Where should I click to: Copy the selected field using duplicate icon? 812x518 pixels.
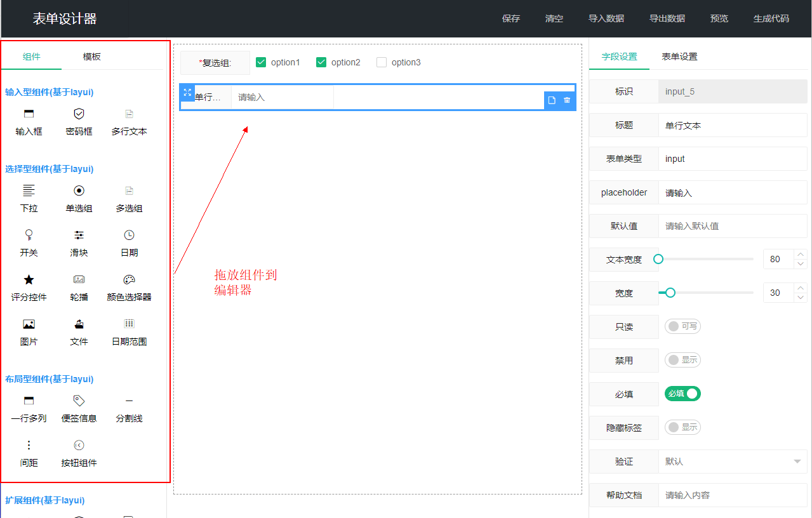tap(552, 100)
